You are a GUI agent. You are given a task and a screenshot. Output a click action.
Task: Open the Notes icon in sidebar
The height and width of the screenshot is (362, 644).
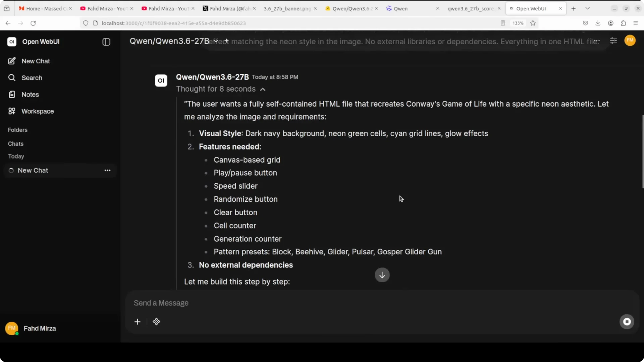12,95
